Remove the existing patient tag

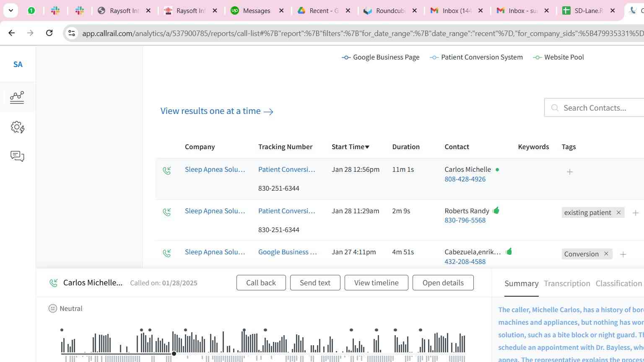[x=618, y=212]
